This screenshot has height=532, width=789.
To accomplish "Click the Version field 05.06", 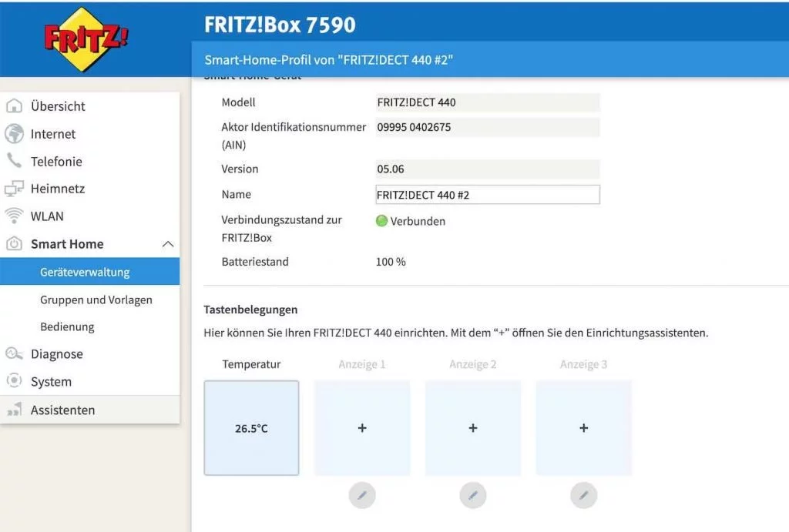I will coord(488,169).
